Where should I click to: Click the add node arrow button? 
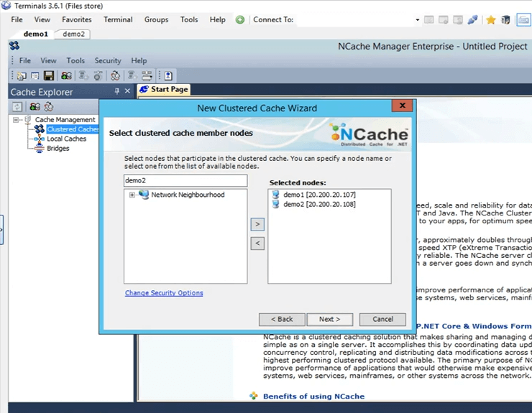257,224
